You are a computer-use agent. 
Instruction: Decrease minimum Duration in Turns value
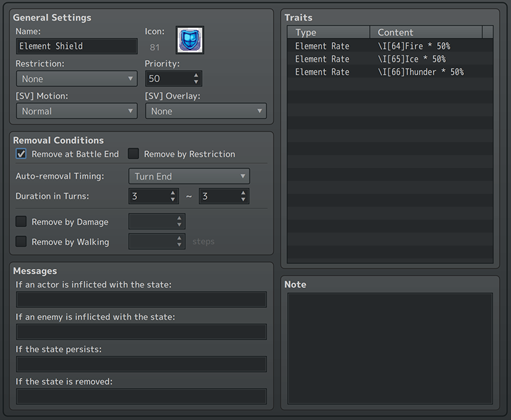pyautogui.click(x=172, y=200)
